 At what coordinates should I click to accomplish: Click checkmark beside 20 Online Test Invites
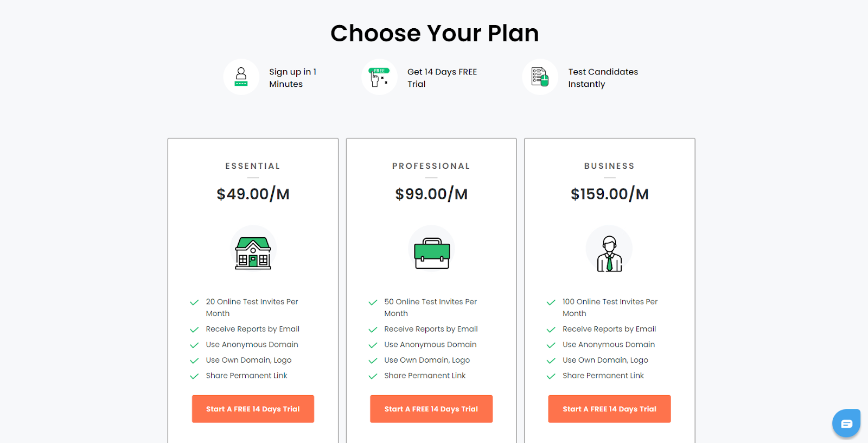(194, 302)
